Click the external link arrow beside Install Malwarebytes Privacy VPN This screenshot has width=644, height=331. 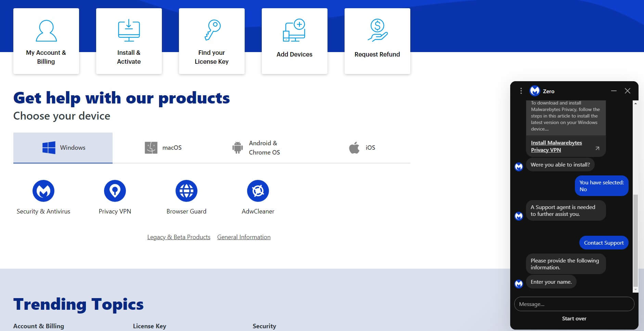tap(597, 148)
